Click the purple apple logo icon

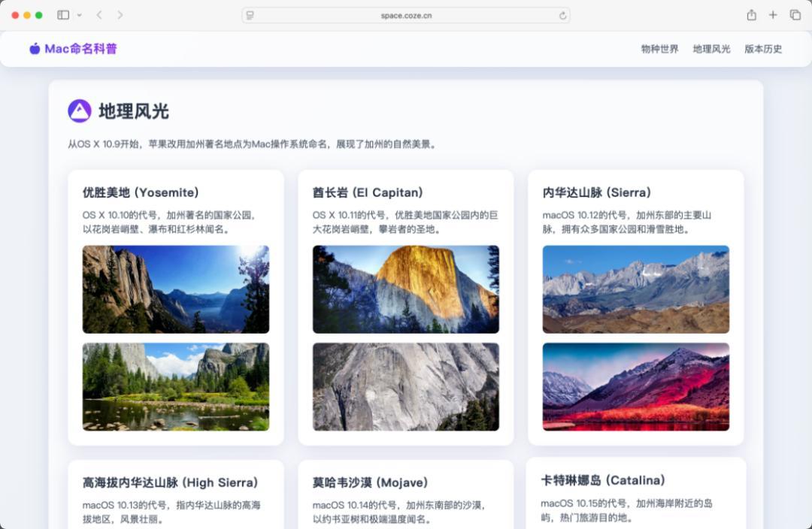[35, 49]
